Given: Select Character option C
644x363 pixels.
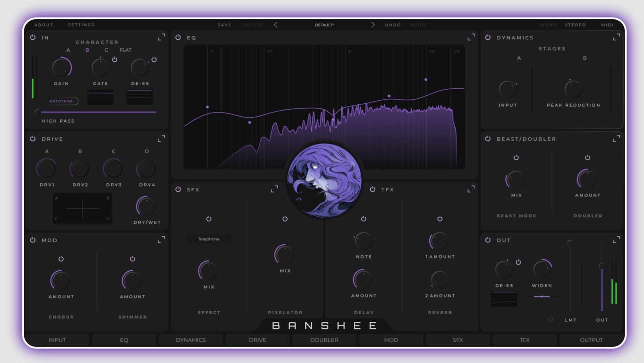Looking at the screenshot, I should (106, 50).
